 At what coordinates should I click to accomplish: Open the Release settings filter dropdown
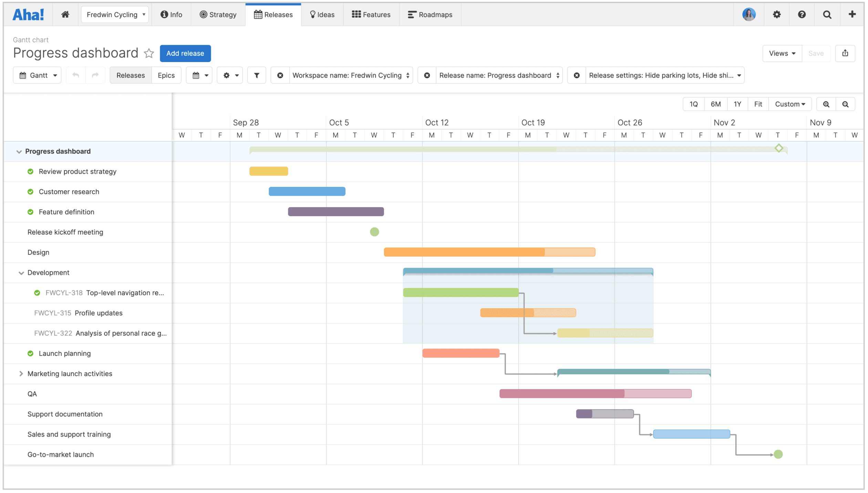pyautogui.click(x=665, y=75)
